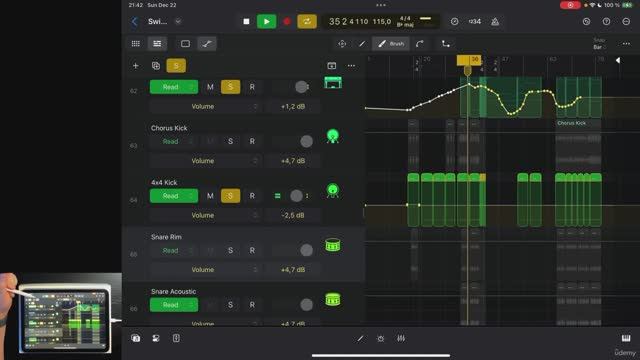This screenshot has height=360, width=640.
Task: Open the help question-mark icon
Action: click(607, 22)
